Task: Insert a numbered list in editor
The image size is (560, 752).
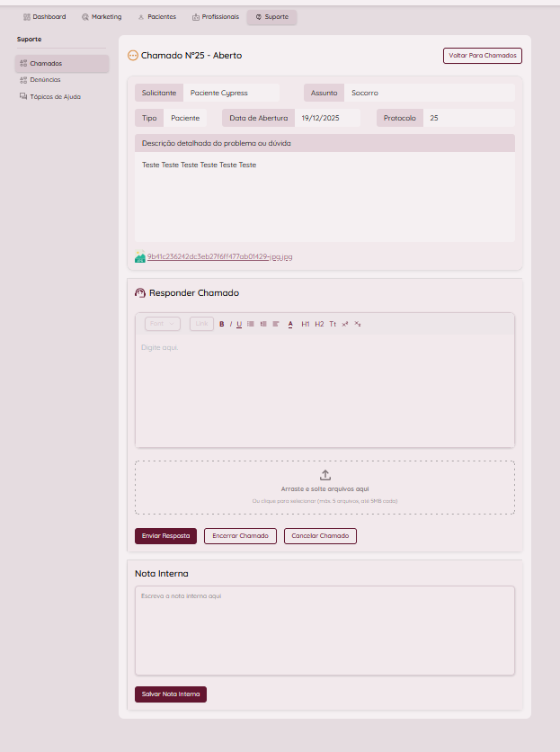Action: (x=263, y=324)
